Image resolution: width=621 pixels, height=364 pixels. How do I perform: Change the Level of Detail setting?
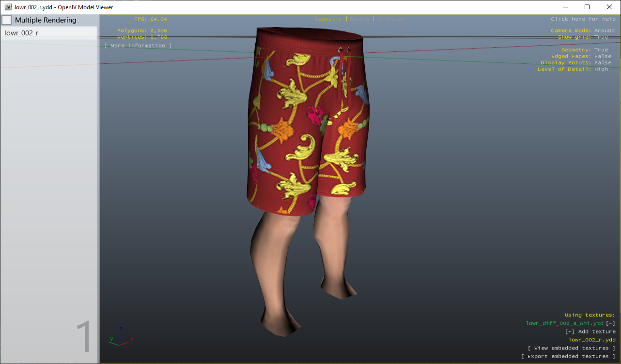tap(602, 69)
